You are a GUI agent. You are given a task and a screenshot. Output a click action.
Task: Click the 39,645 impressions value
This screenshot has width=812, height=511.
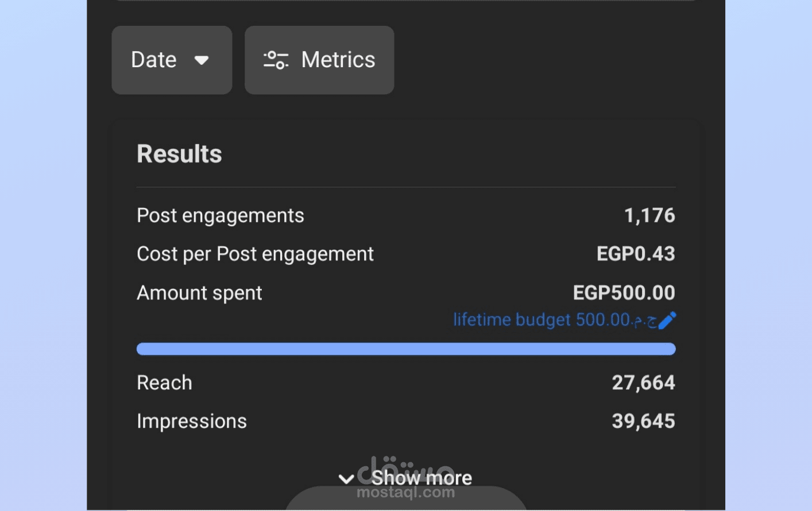pos(643,421)
